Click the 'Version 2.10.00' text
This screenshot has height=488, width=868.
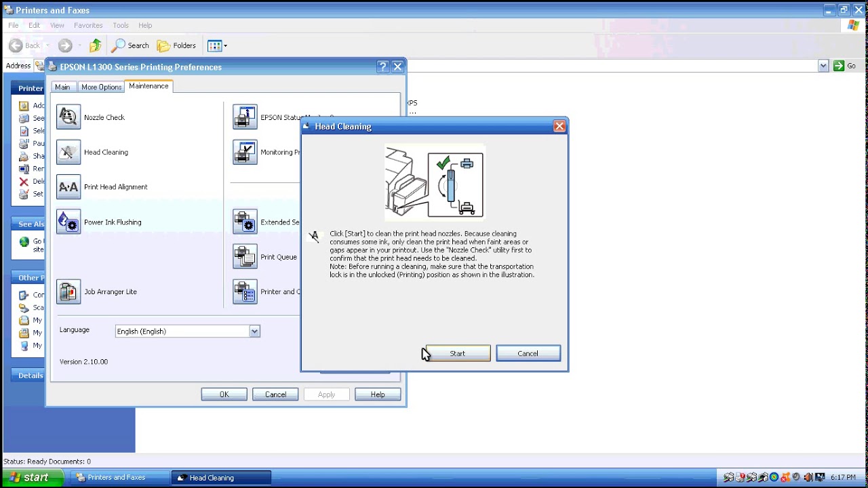point(83,362)
